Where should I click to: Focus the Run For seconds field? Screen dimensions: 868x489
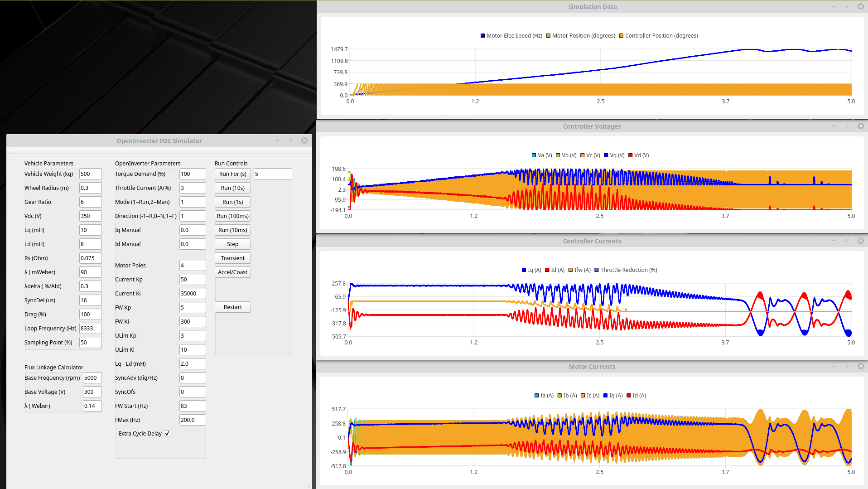coord(272,174)
